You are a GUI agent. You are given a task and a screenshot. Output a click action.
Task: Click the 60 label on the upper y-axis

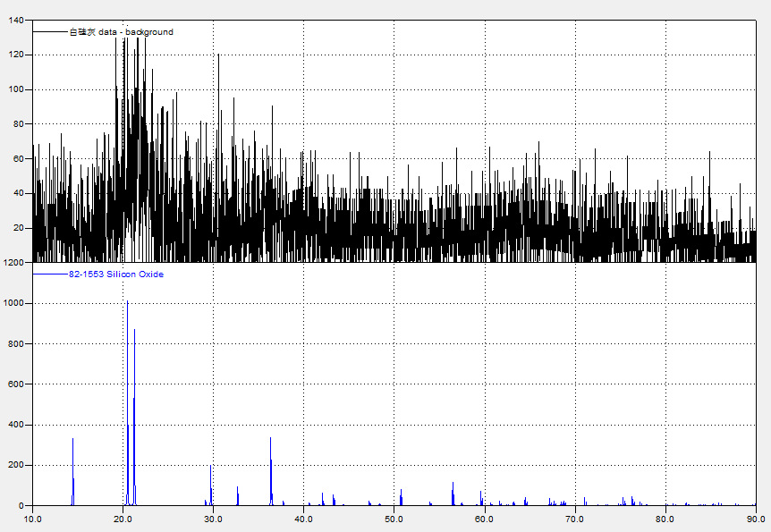[19, 159]
